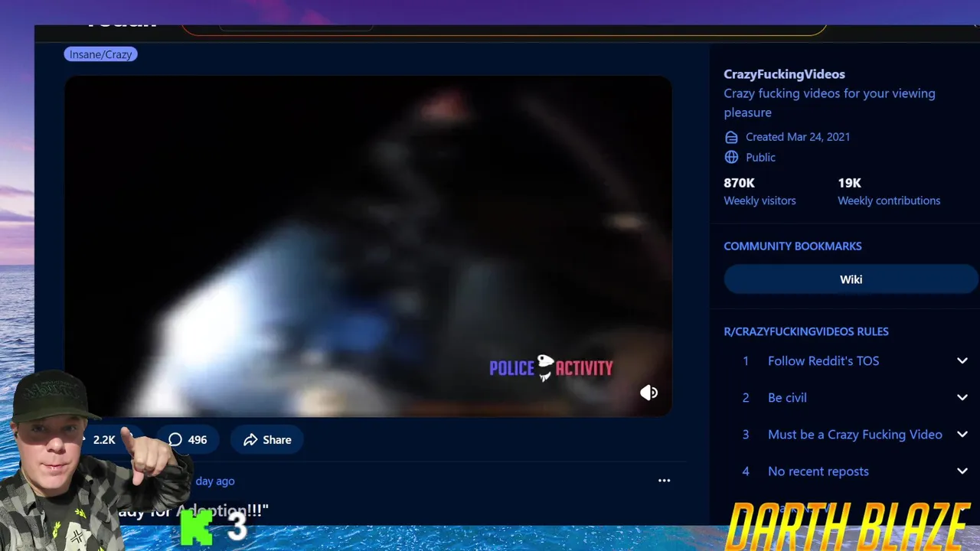The height and width of the screenshot is (551, 980).
Task: Open the CrazyFuckingVideos community name
Action: coord(784,74)
